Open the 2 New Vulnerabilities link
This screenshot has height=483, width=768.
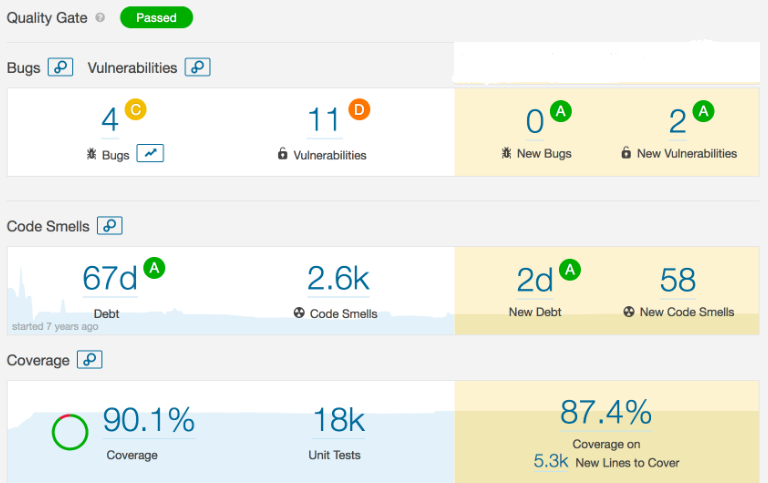click(678, 121)
